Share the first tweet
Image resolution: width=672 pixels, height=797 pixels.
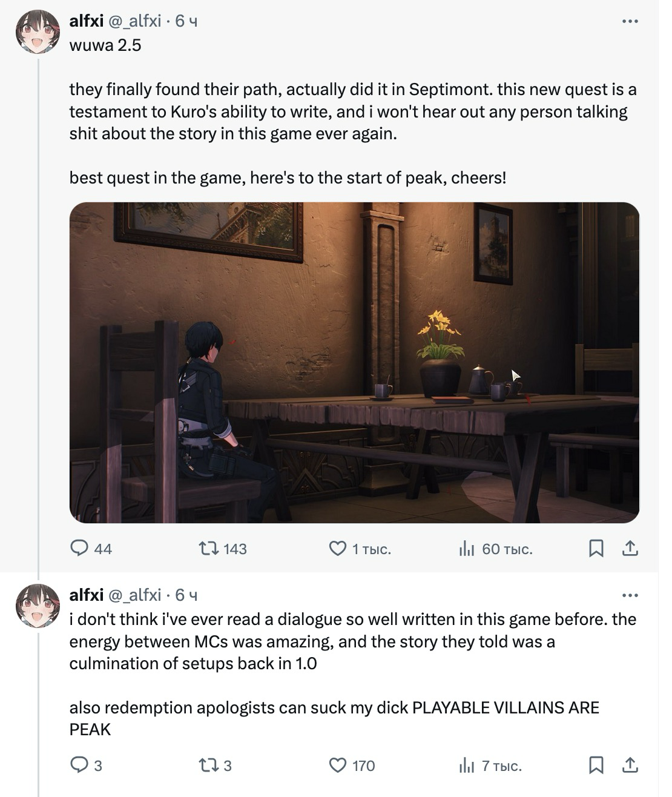coord(630,549)
